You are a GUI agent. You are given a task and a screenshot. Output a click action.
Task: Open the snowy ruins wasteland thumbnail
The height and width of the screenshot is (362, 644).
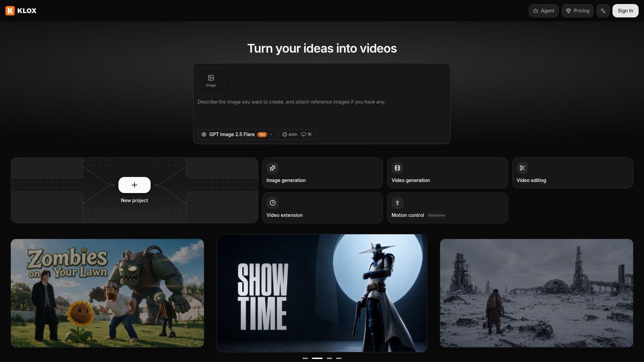point(536,293)
